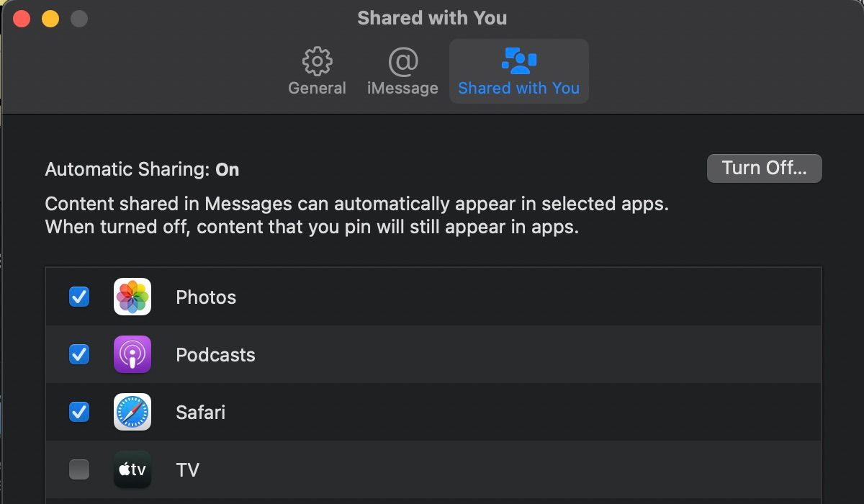Click the Apple TV app icon
Image resolution: width=864 pixels, height=504 pixels.
(132, 469)
